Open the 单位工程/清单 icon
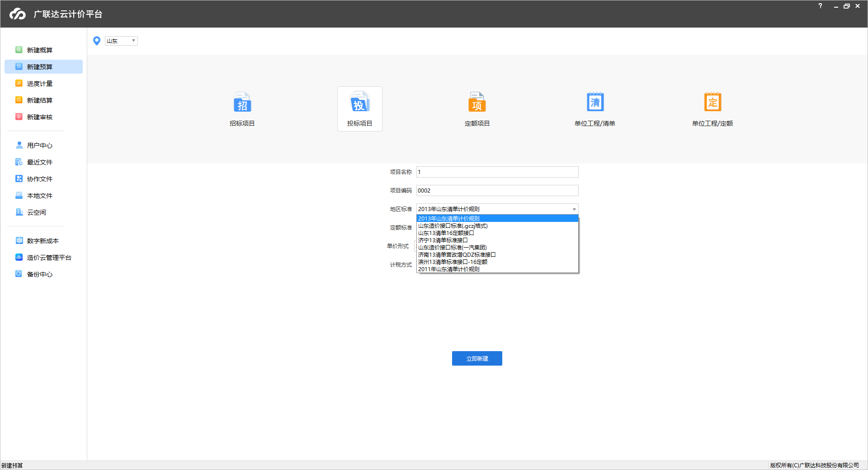Viewport: 868px width, 470px height. point(595,102)
